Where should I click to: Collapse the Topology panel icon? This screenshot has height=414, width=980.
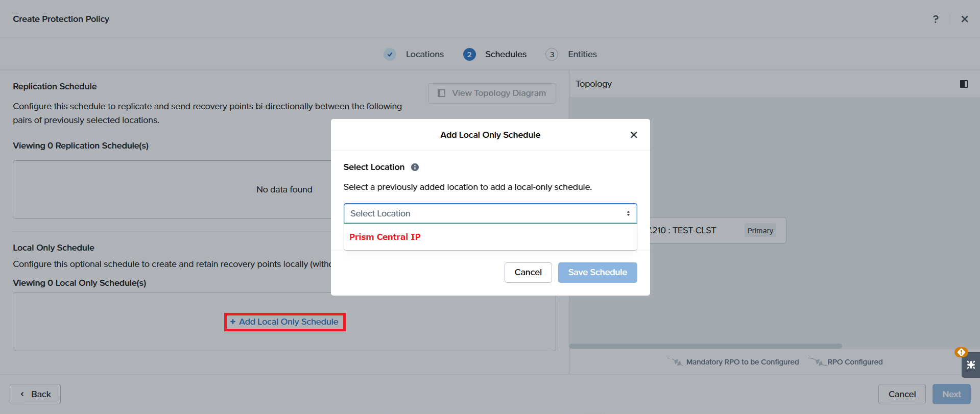pyautogui.click(x=964, y=84)
